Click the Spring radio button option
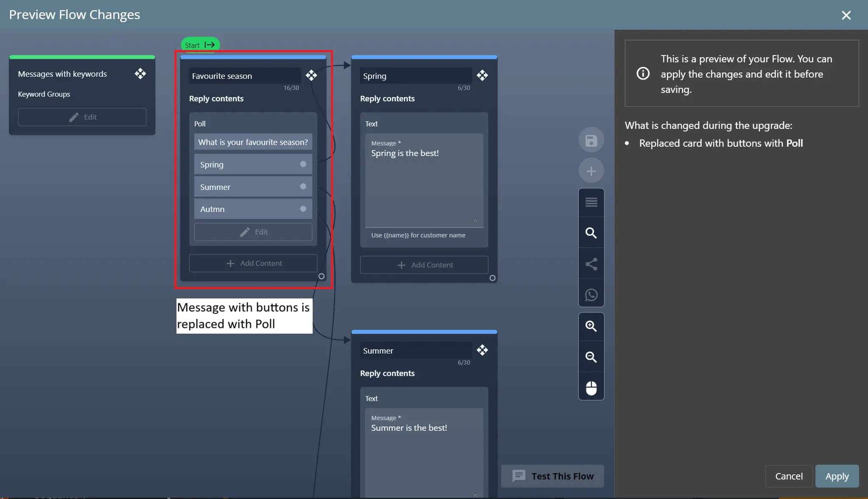 pos(303,164)
